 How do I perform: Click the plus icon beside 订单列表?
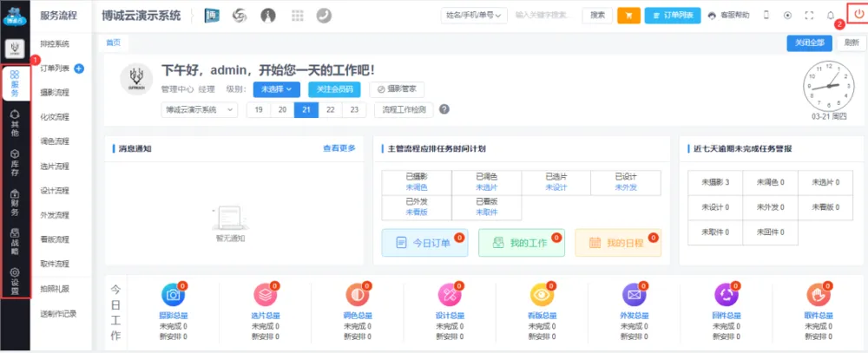click(79, 69)
